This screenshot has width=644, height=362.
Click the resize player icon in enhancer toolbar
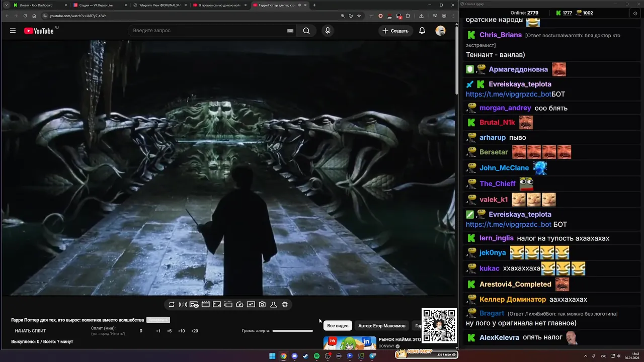(x=217, y=304)
